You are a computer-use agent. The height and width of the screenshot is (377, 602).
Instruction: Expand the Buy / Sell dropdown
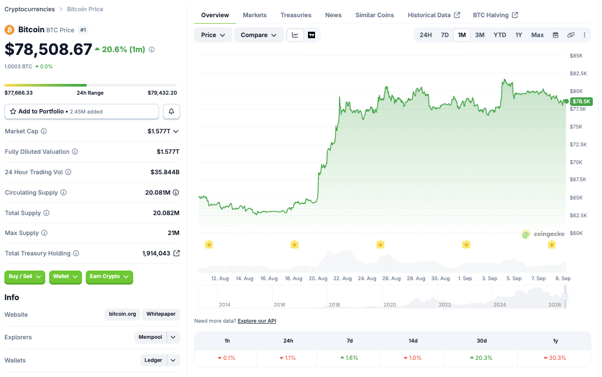[x=25, y=277]
